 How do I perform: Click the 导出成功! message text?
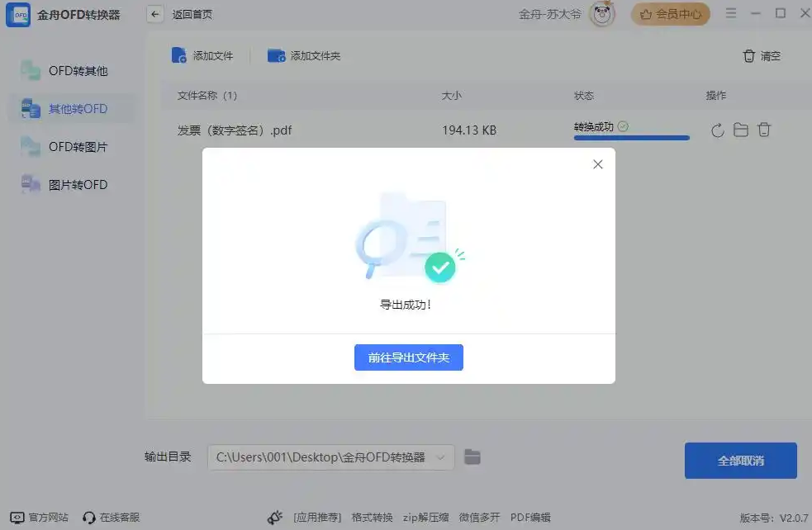406,305
